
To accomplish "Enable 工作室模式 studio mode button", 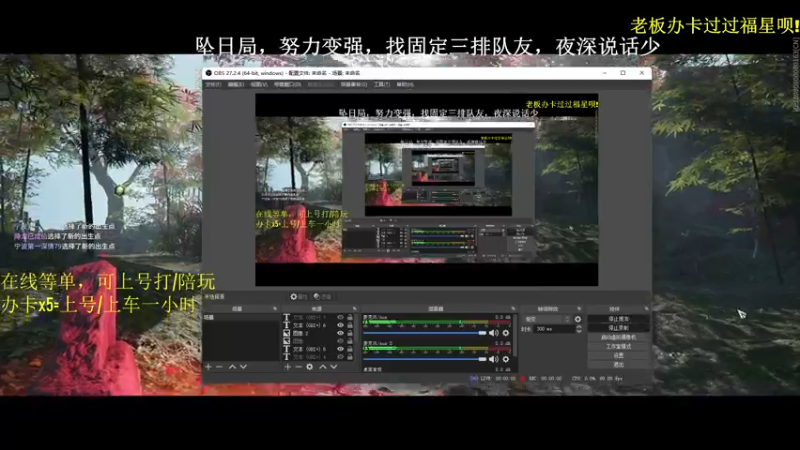I will (x=618, y=346).
